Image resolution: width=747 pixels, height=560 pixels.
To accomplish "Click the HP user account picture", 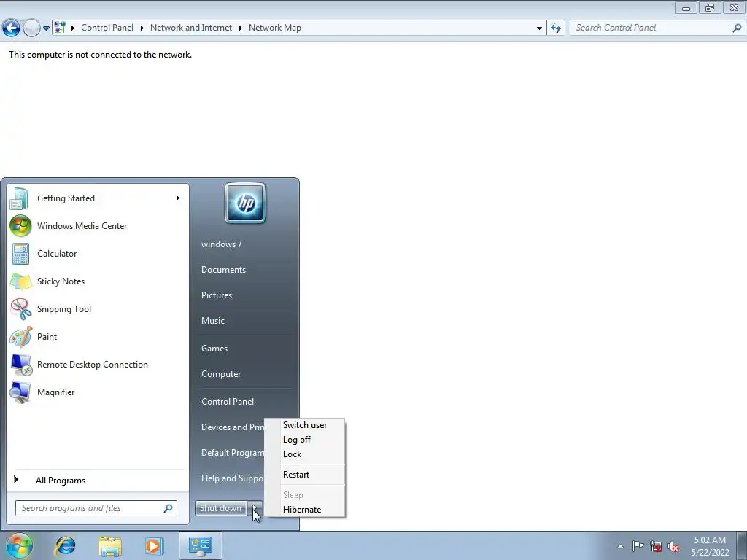I will coord(245,203).
